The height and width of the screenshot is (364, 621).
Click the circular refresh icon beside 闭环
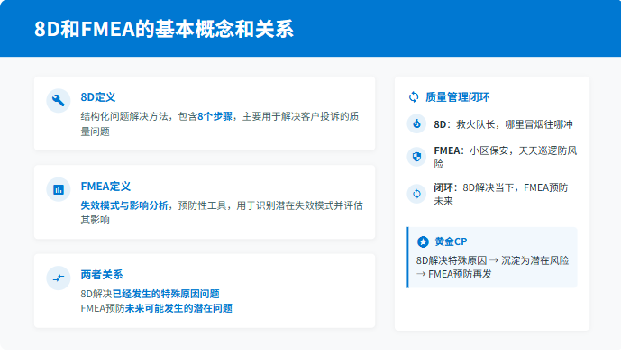(416, 193)
